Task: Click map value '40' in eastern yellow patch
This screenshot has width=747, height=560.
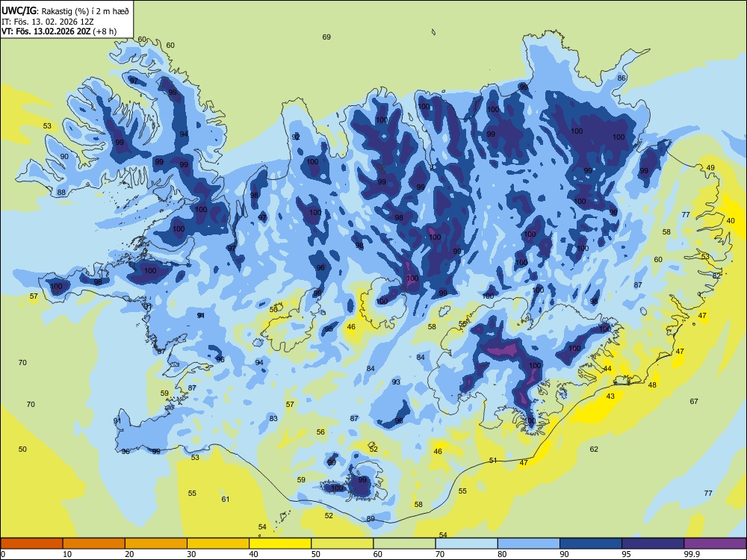Action: [x=731, y=221]
